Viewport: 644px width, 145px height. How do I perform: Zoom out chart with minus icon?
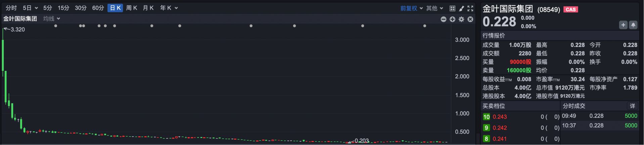[x=444, y=19]
